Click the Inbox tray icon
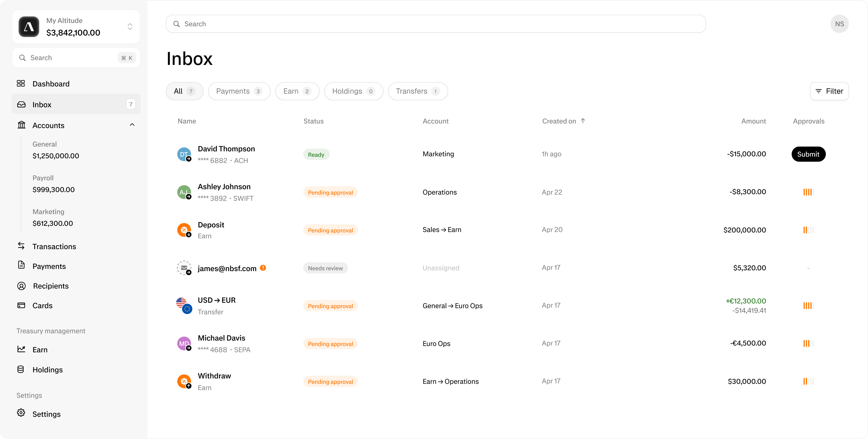The width and height of the screenshot is (868, 439). click(x=21, y=104)
